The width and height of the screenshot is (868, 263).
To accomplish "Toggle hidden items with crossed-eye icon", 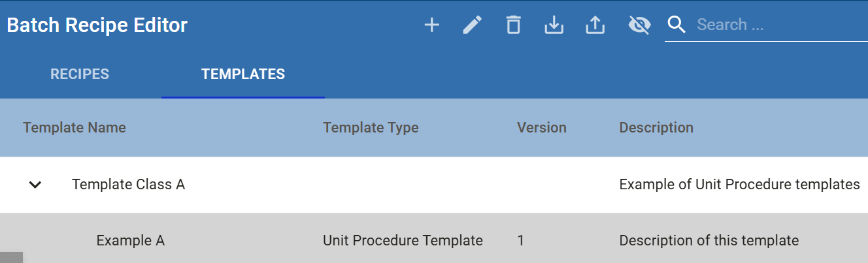I will [x=639, y=25].
